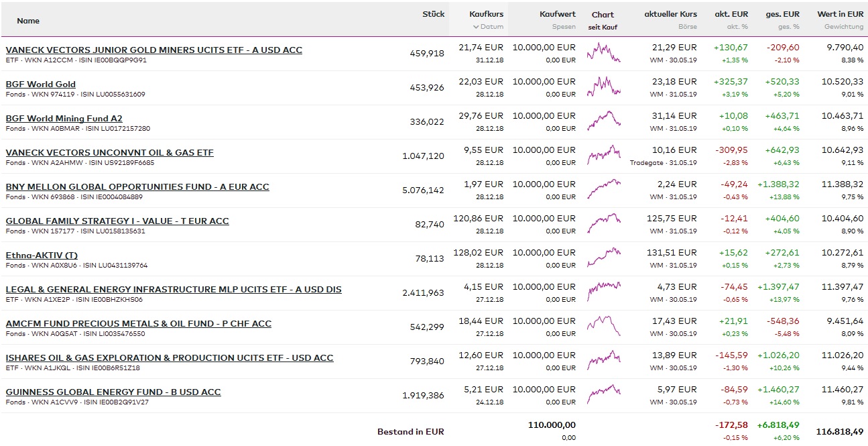
Task: Open the AMCFM Precious Metals fund sparkline
Action: coord(603,327)
